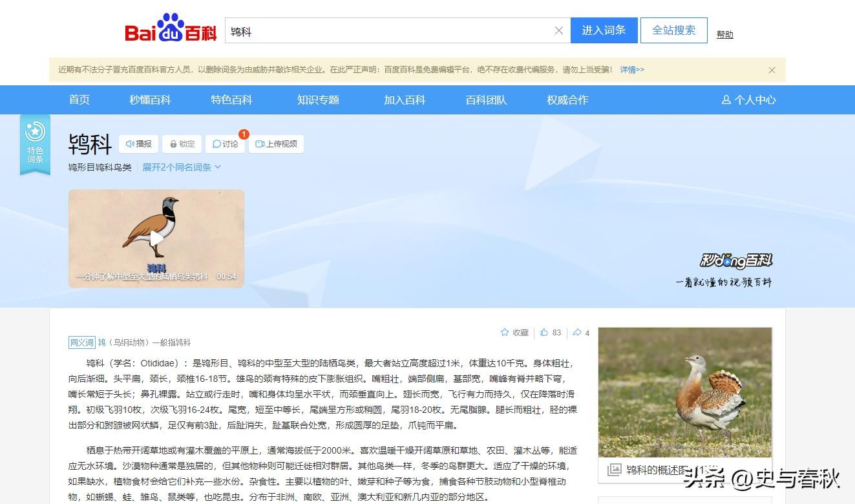Dismiss the yellow warning notice

[x=772, y=70]
